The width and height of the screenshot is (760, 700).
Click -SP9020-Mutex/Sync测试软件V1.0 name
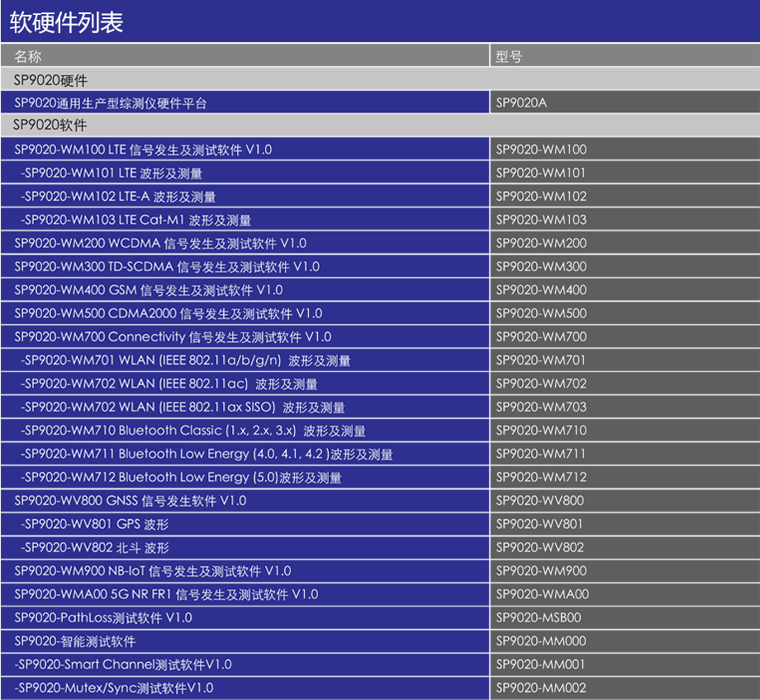pos(114,688)
